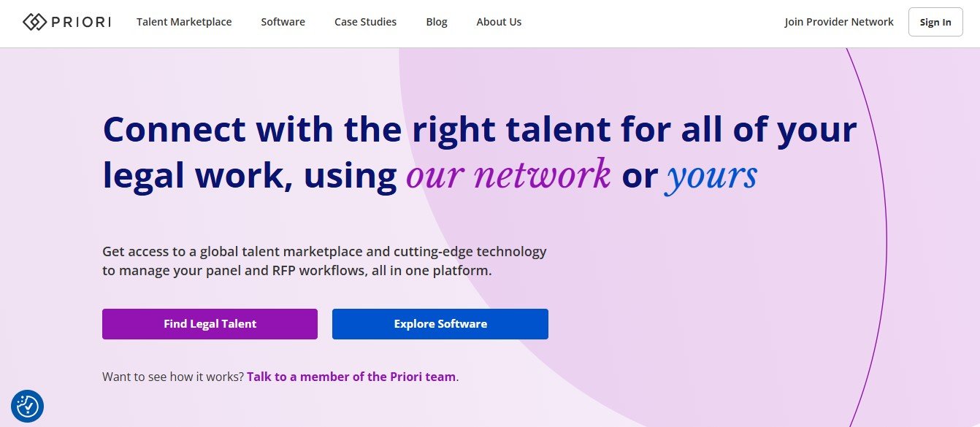
Task: Click the 'Get access to a global talent' paragraph
Action: pyautogui.click(x=324, y=252)
